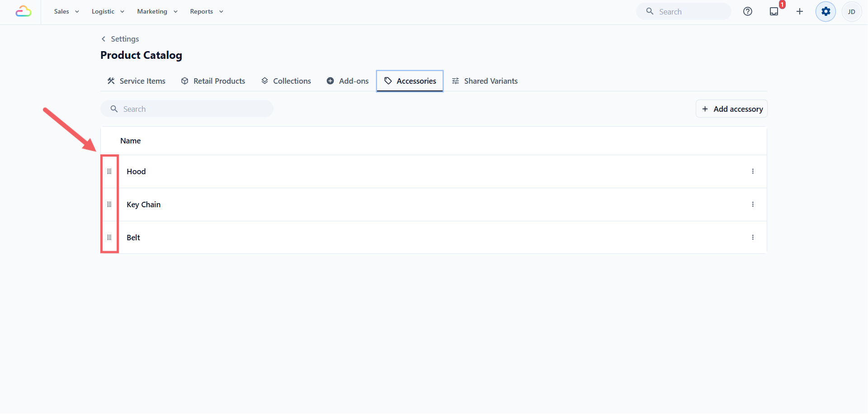The image size is (868, 414).
Task: Click the magnifier icon in top search
Action: 650,11
